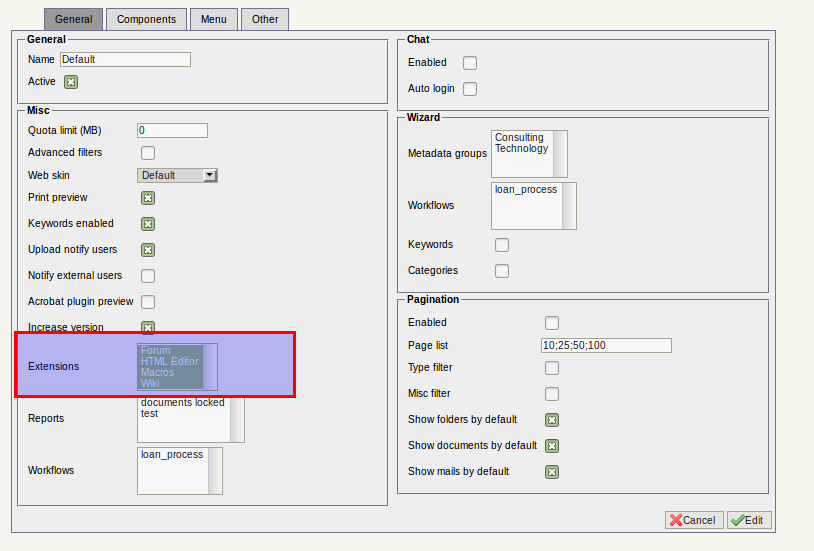Toggle Auto login checkbox

(470, 89)
